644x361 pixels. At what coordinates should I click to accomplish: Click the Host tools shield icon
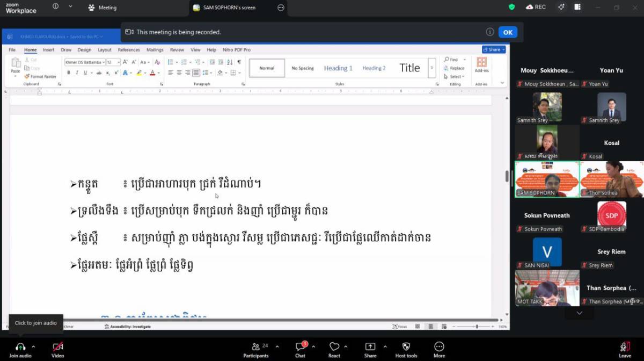[x=406, y=346]
